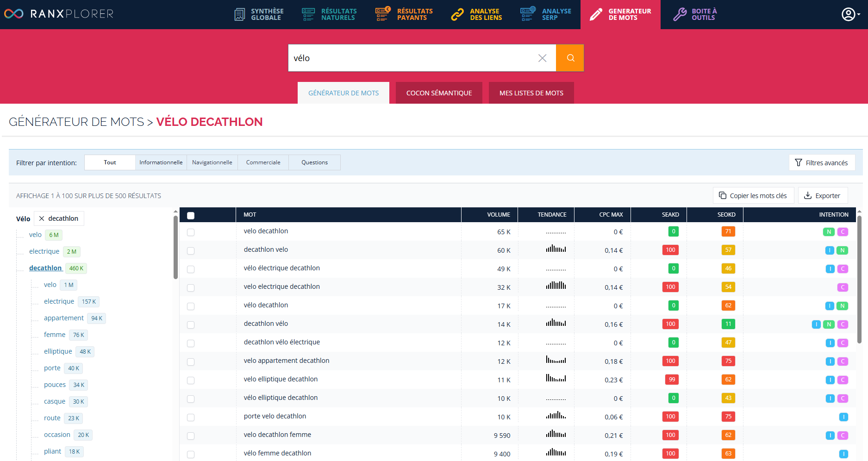
Task: Click keyword velo elliptique decathlon
Action: click(281, 379)
